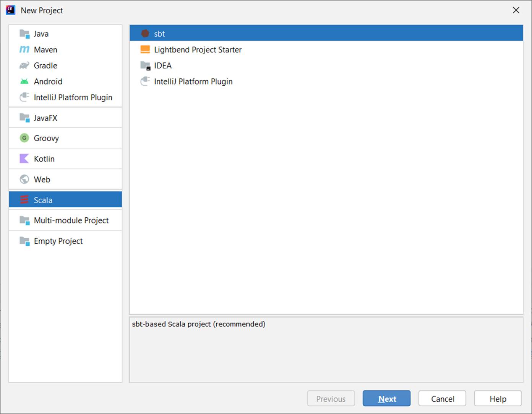Select the Empty Project option

pos(58,241)
